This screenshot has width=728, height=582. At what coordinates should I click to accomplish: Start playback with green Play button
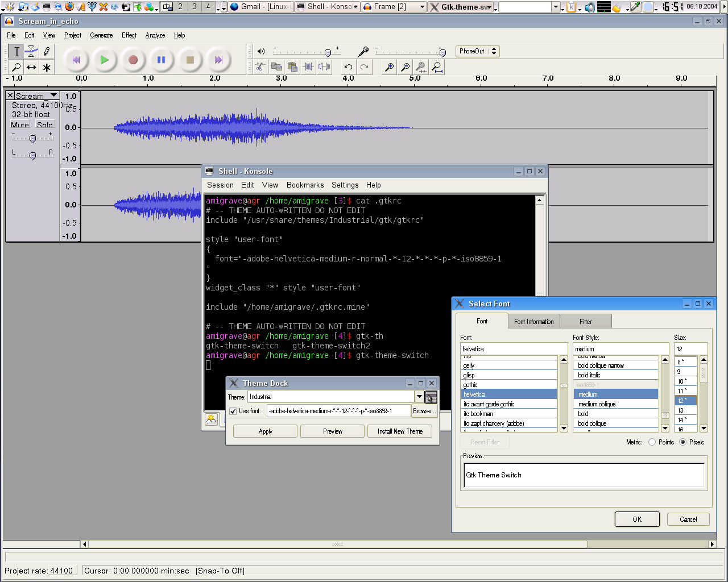pyautogui.click(x=105, y=60)
